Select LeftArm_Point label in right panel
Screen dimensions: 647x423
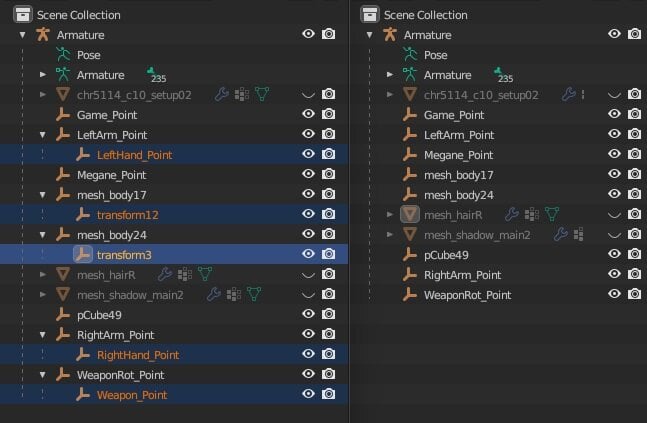click(459, 135)
